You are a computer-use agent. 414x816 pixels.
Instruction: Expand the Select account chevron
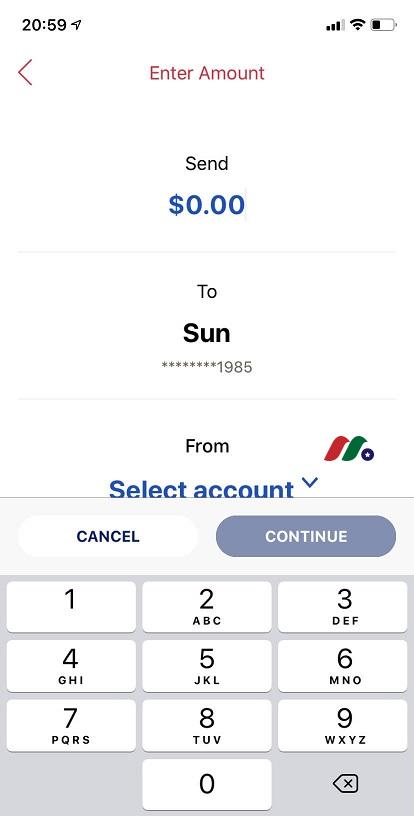coord(310,483)
